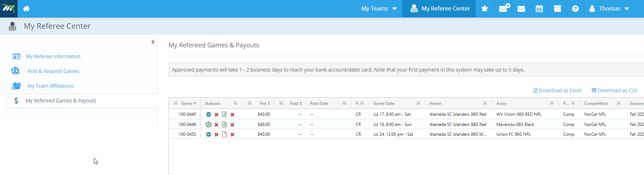Click the red blank document icon for game 100-0452
The width and height of the screenshot is (644, 175).
[x=224, y=134]
